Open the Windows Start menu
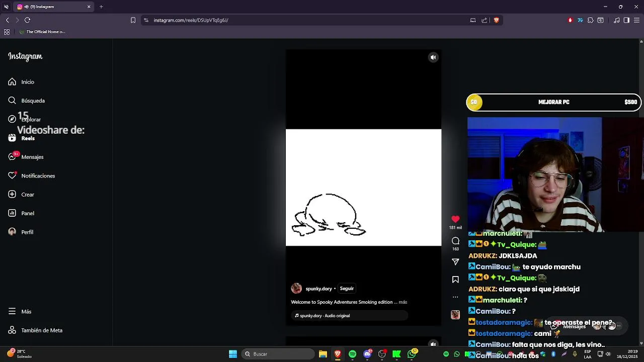Viewport: 644px width, 362px height. [x=233, y=354]
